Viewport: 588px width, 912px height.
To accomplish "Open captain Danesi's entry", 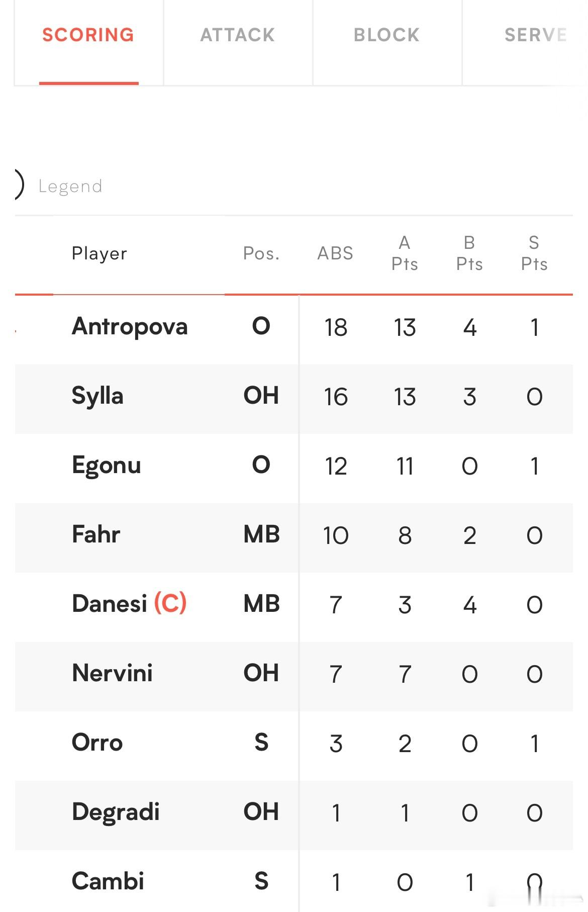I will pos(129,603).
